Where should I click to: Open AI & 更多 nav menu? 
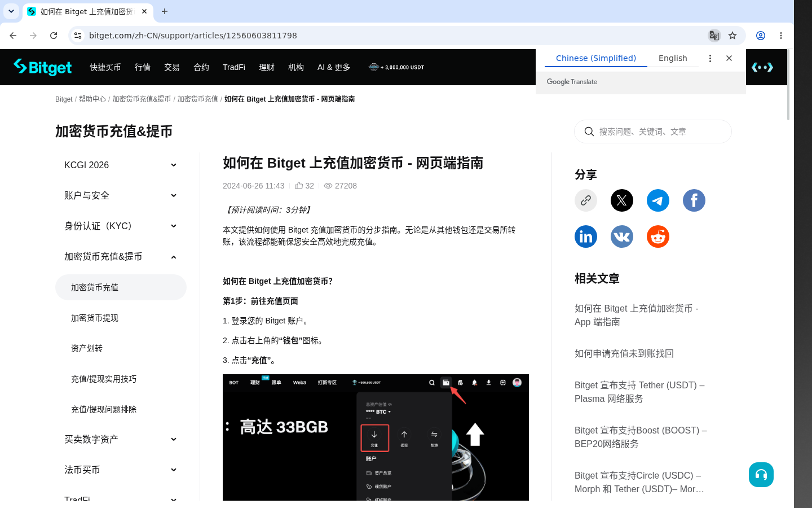click(x=334, y=67)
